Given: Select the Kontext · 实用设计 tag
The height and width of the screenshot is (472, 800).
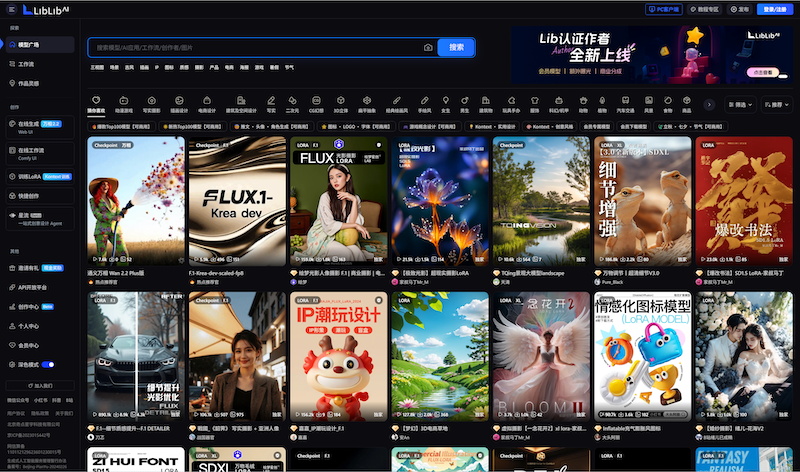Looking at the screenshot, I should (492, 127).
